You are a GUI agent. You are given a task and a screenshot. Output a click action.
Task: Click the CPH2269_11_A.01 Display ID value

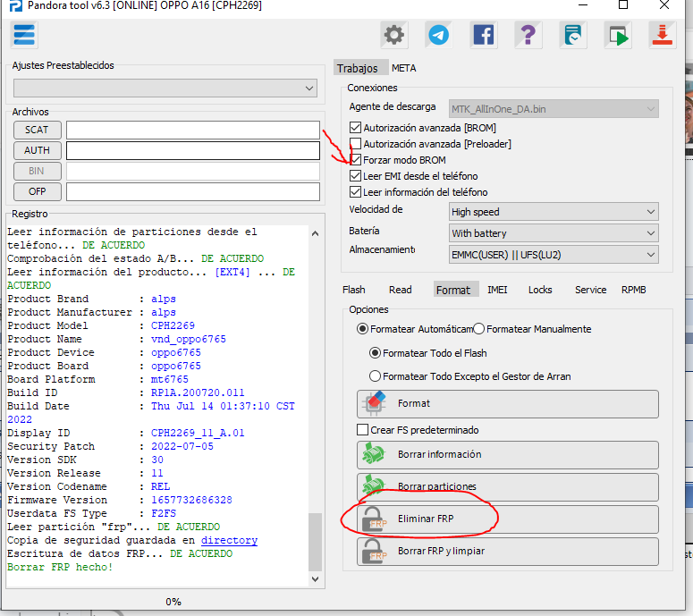pos(198,433)
